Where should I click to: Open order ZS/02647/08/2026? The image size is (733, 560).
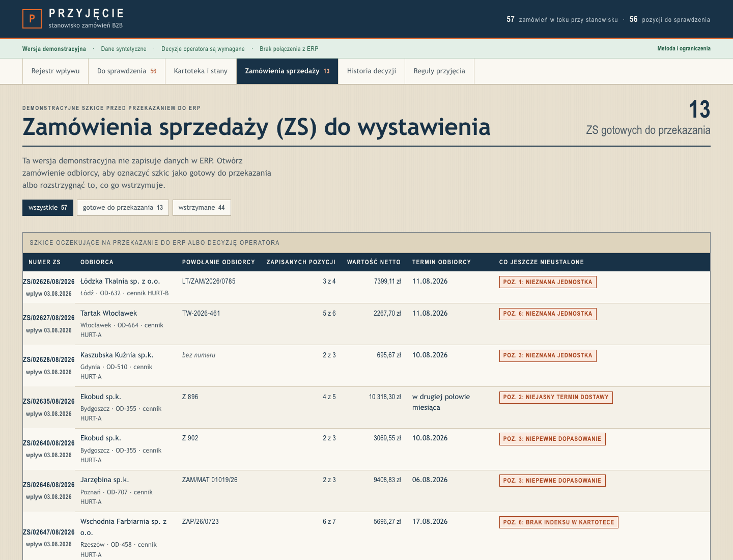pyautogui.click(x=49, y=532)
